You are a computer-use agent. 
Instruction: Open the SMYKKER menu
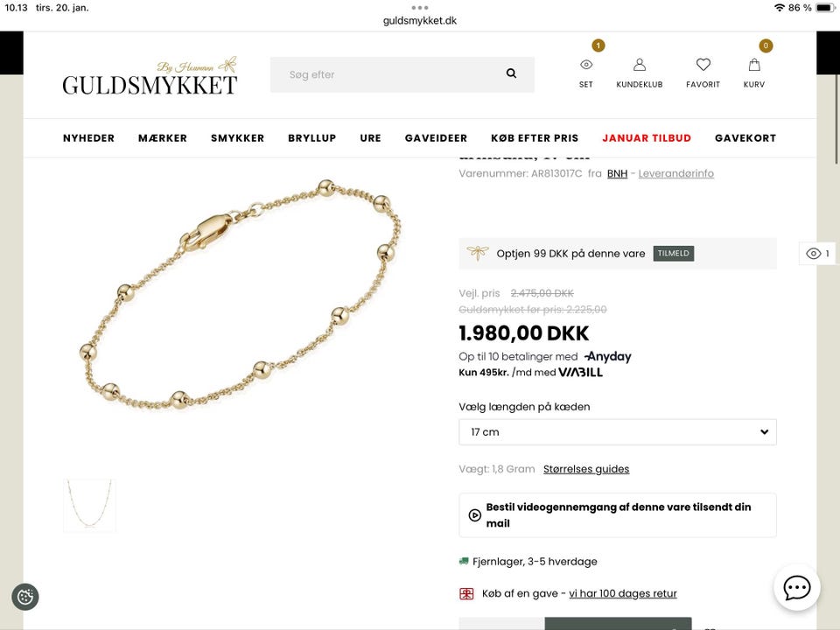(x=237, y=138)
